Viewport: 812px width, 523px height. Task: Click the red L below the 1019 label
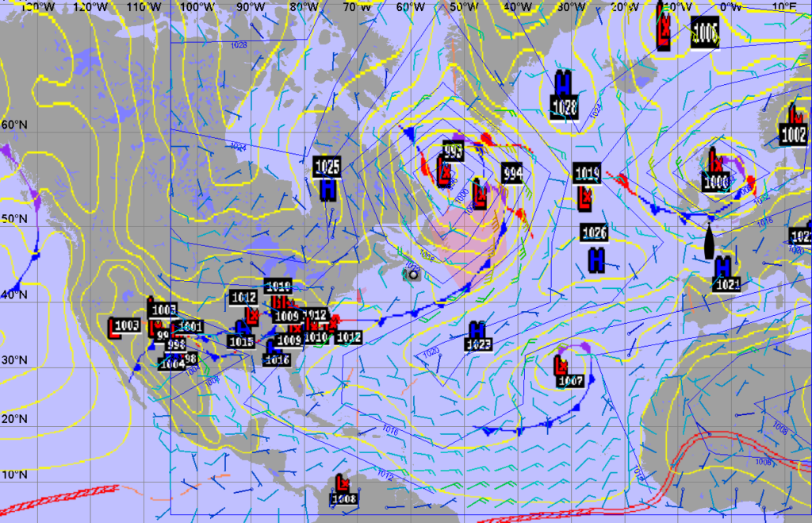point(586,196)
